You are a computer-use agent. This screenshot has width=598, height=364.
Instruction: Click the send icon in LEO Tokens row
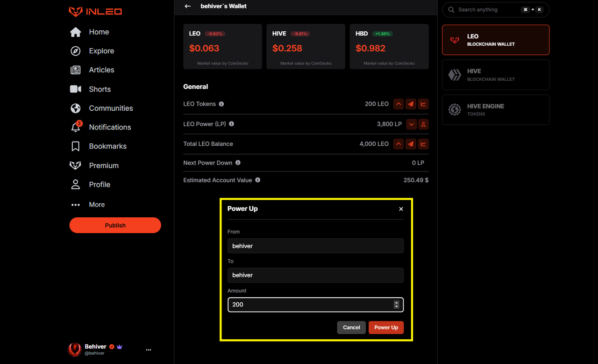[x=411, y=104]
